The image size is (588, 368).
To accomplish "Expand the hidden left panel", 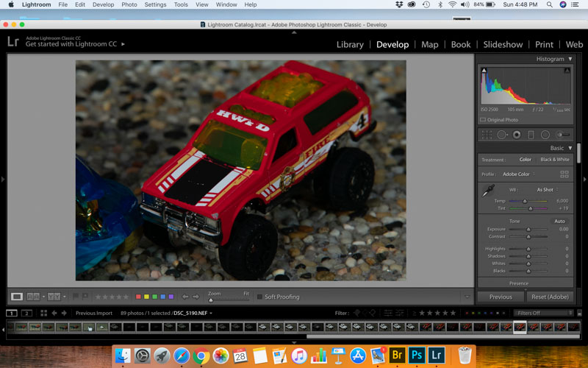I will coord(3,180).
